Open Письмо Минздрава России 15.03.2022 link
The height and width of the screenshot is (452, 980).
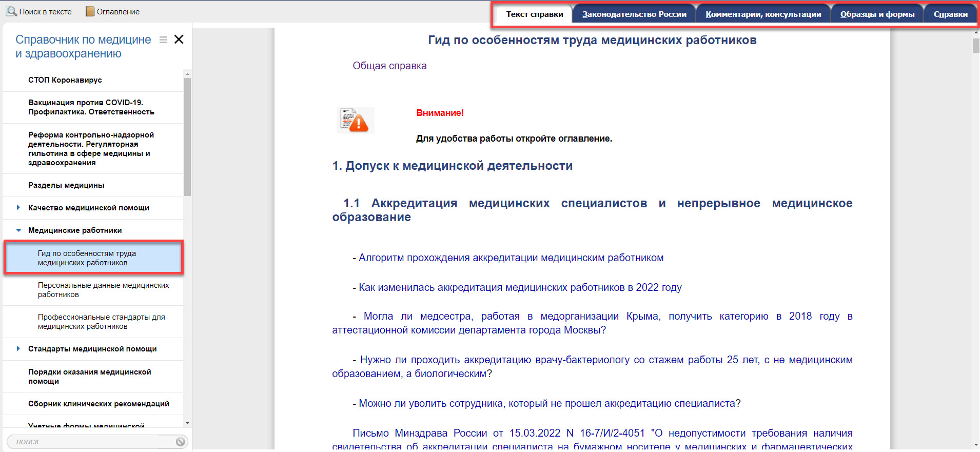[592, 440]
